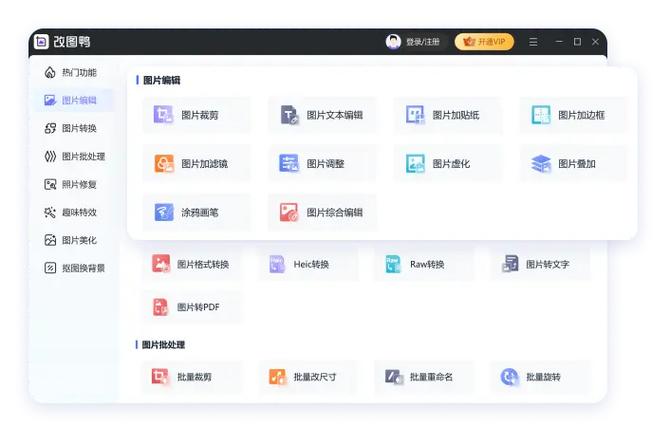This screenshot has width=670, height=445.
Task: Open the 图片综合编辑 tool
Action: point(322,212)
